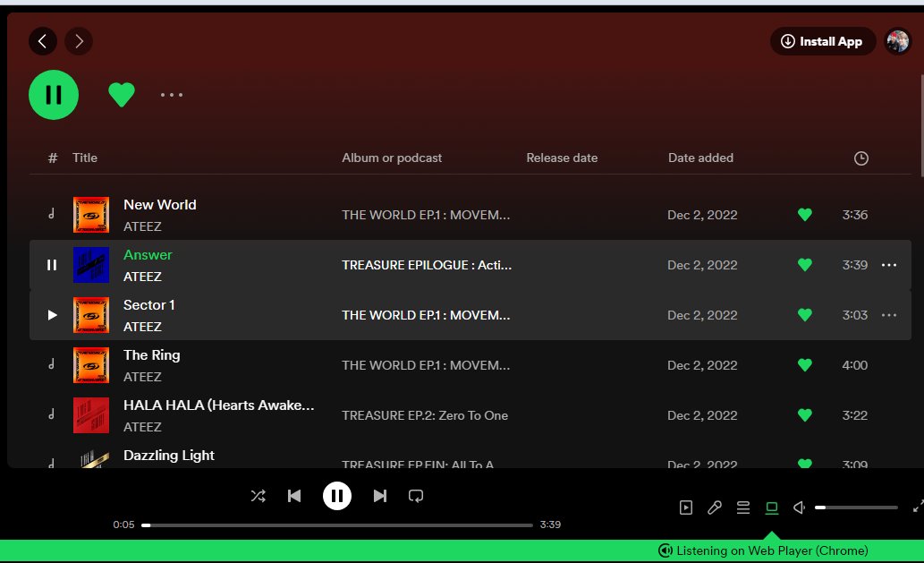Open the play queue icon
This screenshot has width=924, height=563.
click(x=743, y=508)
